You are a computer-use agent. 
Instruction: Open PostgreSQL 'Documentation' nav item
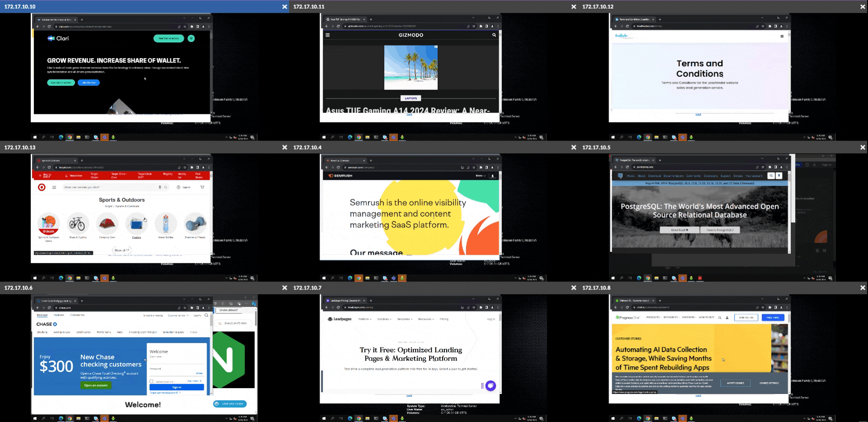674,176
